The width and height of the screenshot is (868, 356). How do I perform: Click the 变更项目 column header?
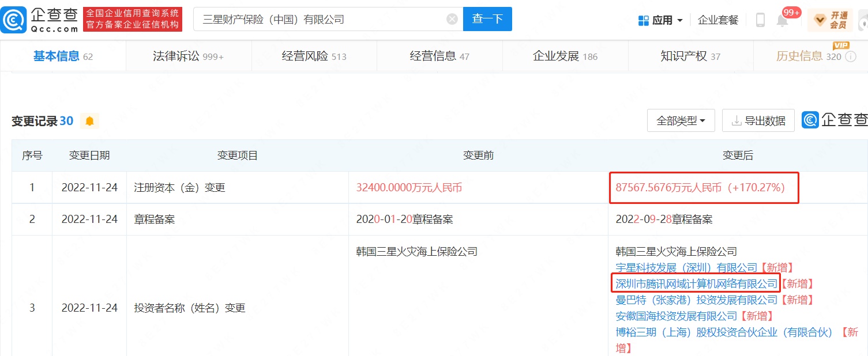click(237, 155)
